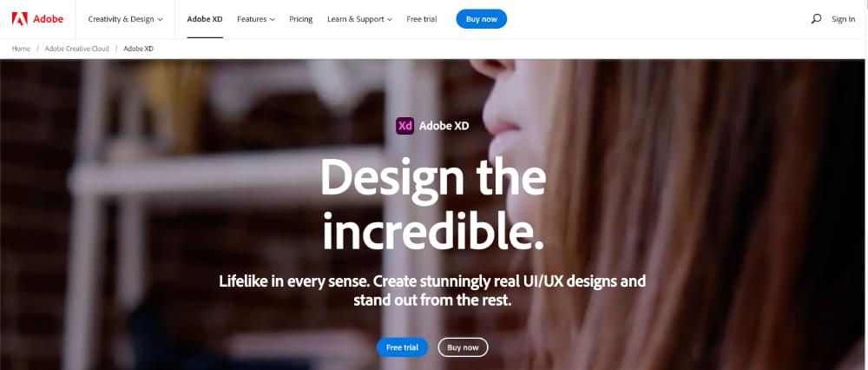Start the hero Free trial button
The width and height of the screenshot is (868, 370).
(403, 347)
